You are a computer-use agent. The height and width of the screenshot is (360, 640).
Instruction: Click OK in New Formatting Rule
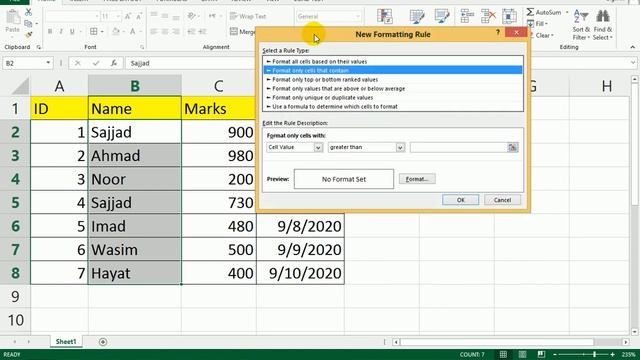pos(460,200)
